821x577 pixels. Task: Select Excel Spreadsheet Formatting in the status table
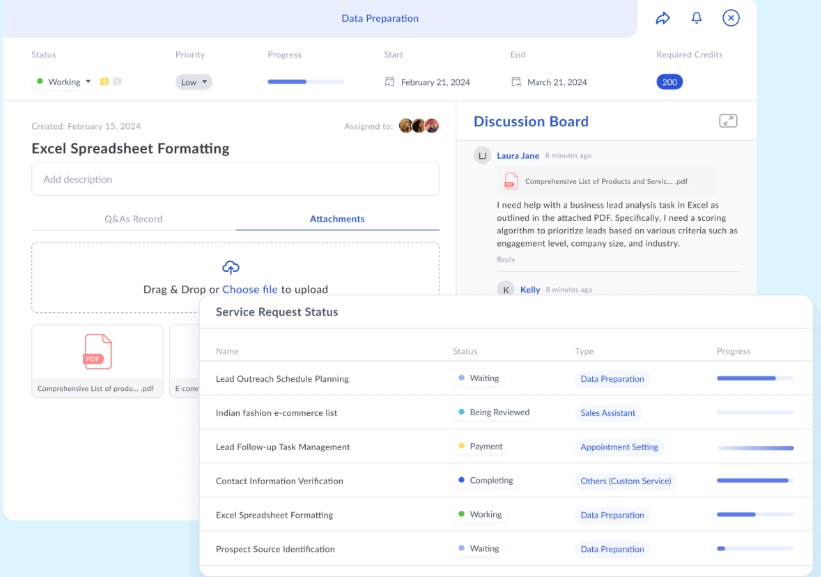pyautogui.click(x=274, y=515)
